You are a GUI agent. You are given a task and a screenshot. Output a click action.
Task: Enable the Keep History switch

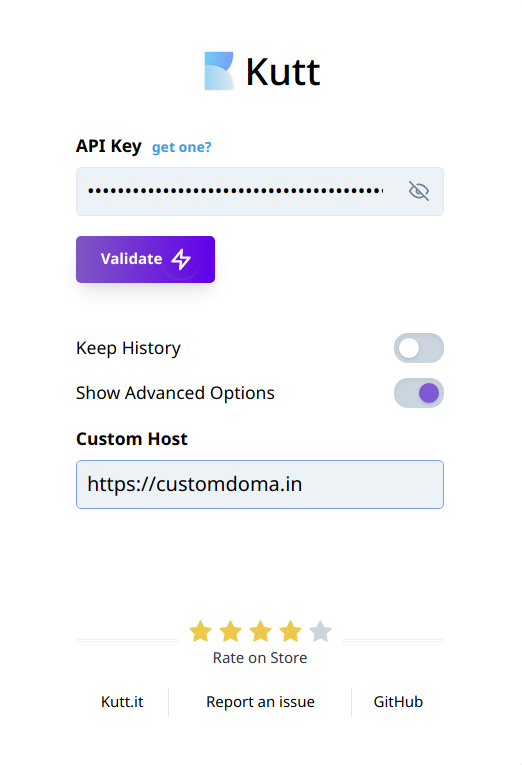419,348
